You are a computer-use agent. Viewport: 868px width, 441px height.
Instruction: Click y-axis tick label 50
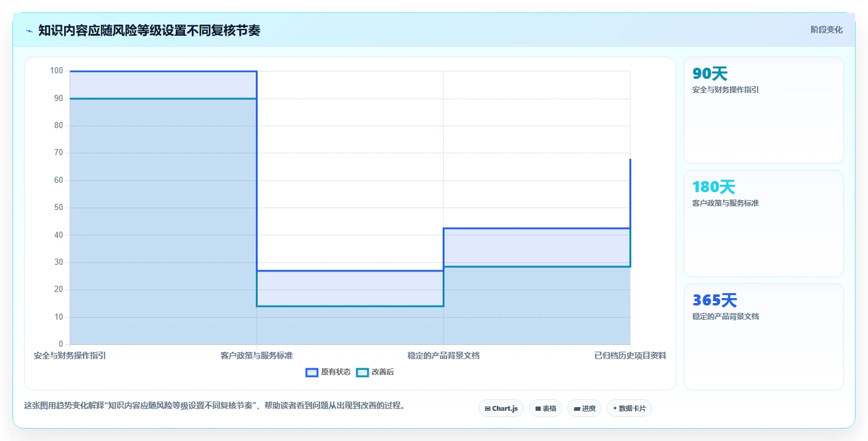tap(59, 208)
